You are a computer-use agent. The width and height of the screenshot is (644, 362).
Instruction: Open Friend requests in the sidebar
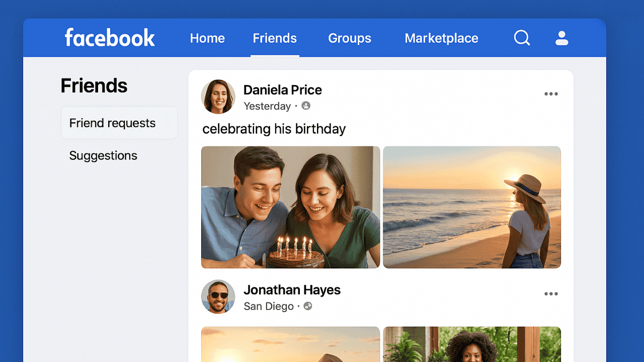119,123
